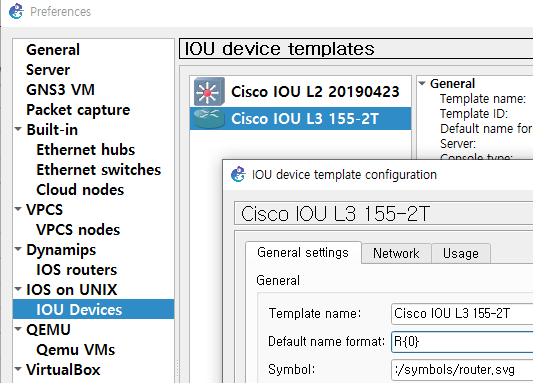Select the QEMU category label
Screen dimensions: 533x383
tap(48, 330)
